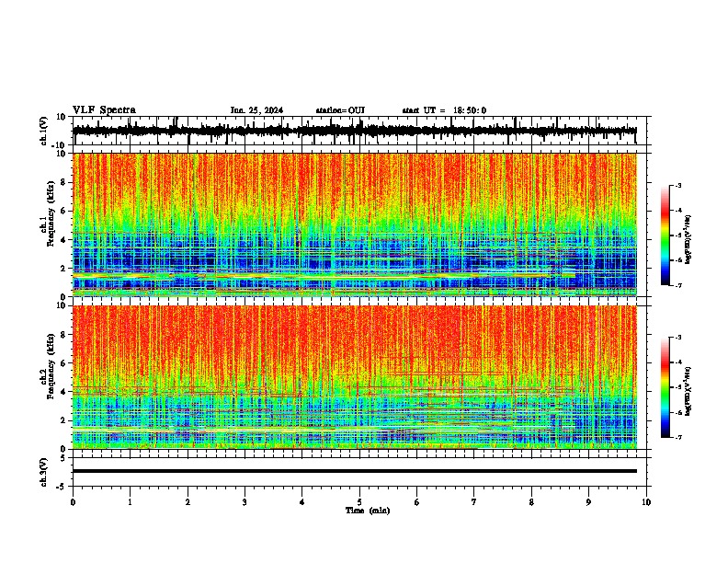Click the "4" kHz tick of ch.2 spectrogram
This screenshot has width=728, height=563.
point(63,392)
